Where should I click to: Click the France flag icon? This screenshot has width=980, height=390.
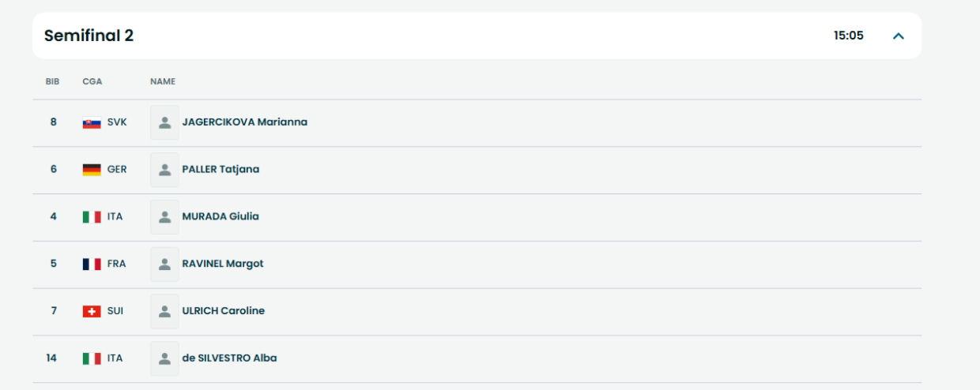pyautogui.click(x=92, y=264)
